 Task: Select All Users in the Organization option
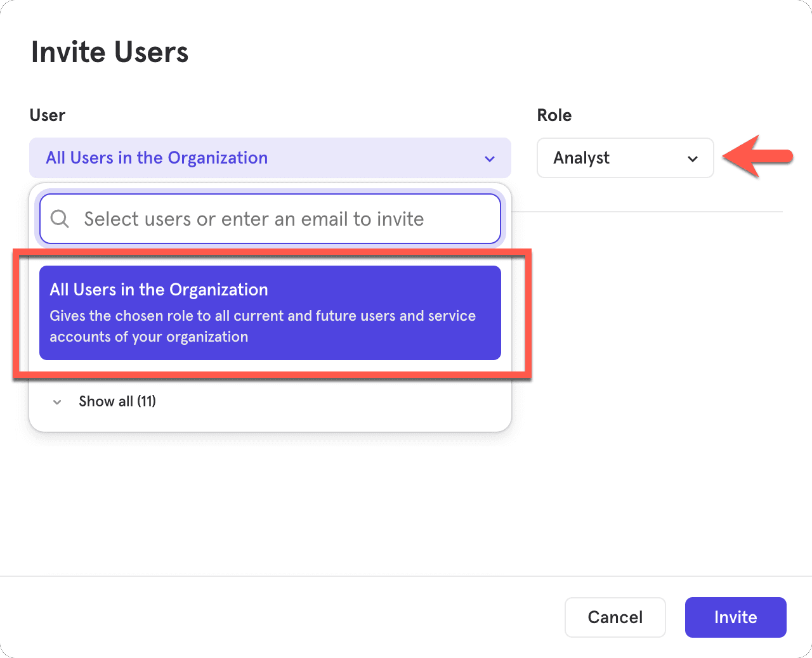tap(270, 313)
